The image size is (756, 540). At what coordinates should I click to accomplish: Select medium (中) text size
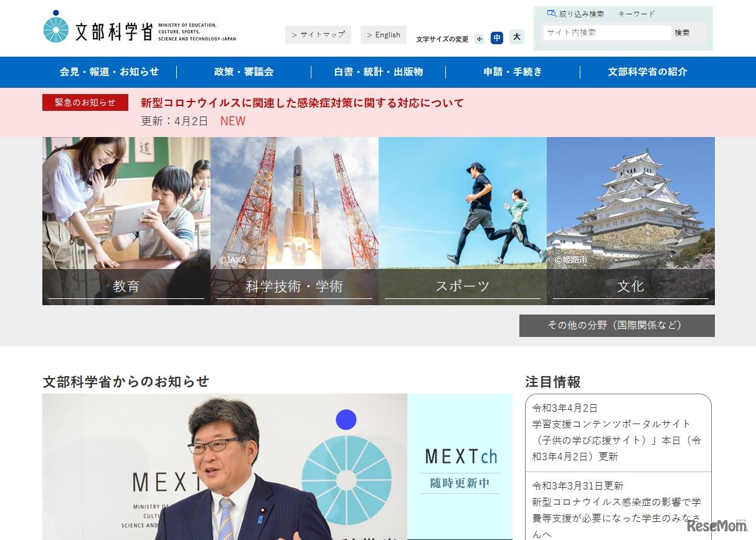click(x=497, y=38)
